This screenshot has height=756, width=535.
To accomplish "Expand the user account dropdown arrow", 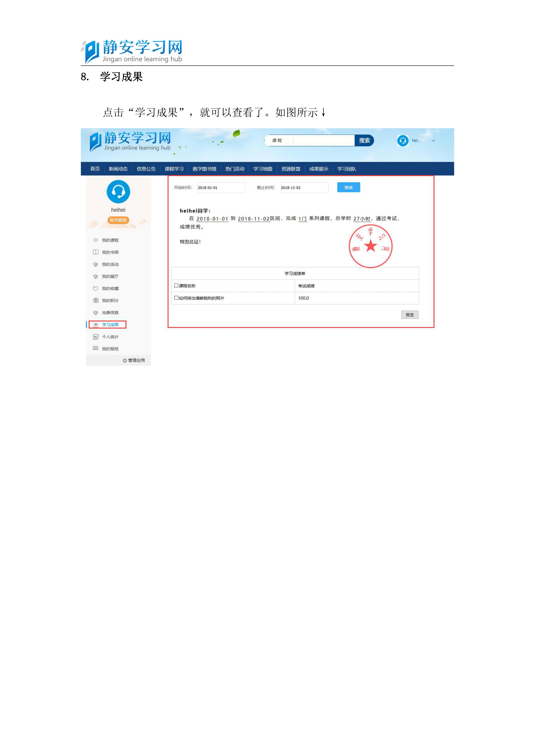I will tap(433, 141).
